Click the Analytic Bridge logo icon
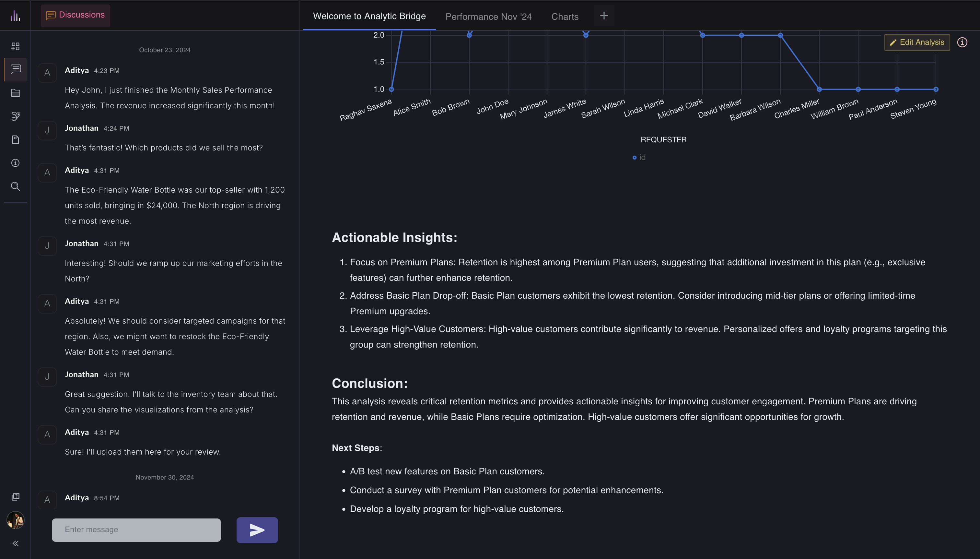Viewport: 980px width, 559px height. coord(15,16)
